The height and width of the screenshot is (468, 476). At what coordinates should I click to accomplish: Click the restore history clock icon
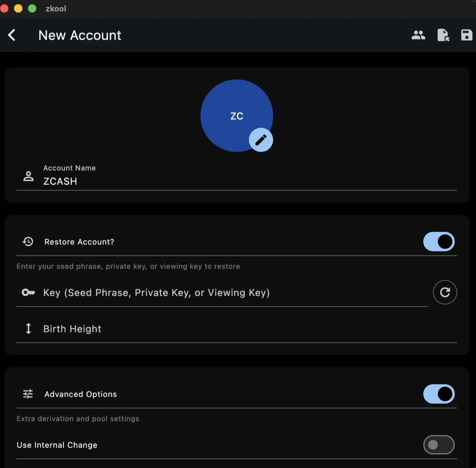pyautogui.click(x=28, y=241)
